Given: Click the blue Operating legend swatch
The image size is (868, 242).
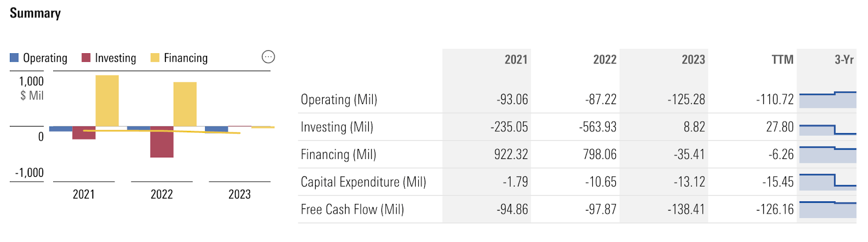Looking at the screenshot, I should (14, 58).
